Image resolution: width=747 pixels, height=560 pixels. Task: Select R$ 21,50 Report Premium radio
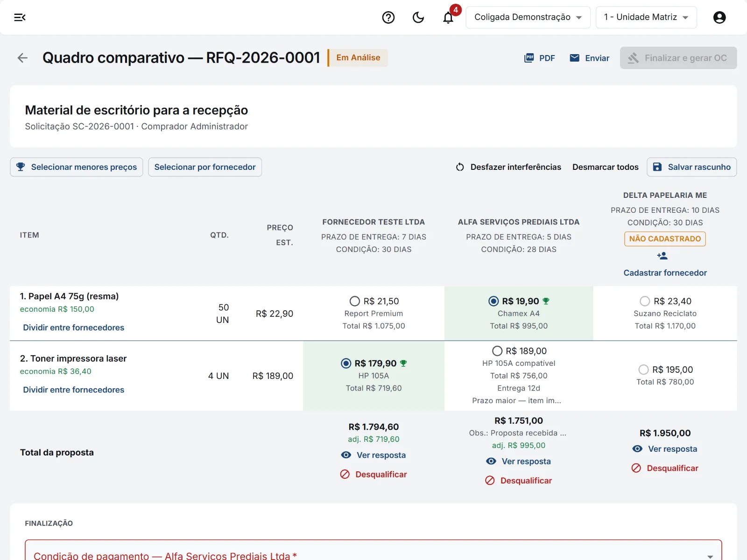[x=355, y=301]
